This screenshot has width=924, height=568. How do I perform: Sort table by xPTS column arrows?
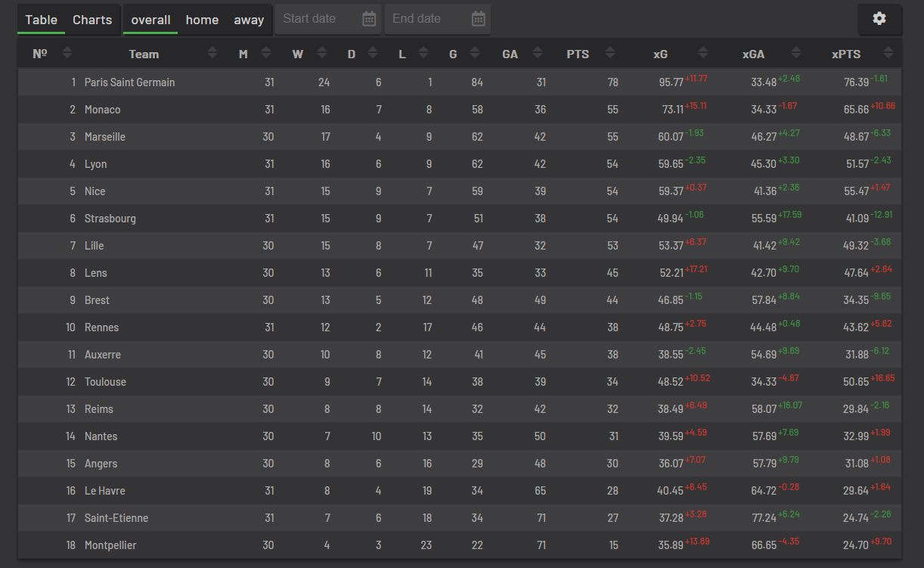[888, 53]
